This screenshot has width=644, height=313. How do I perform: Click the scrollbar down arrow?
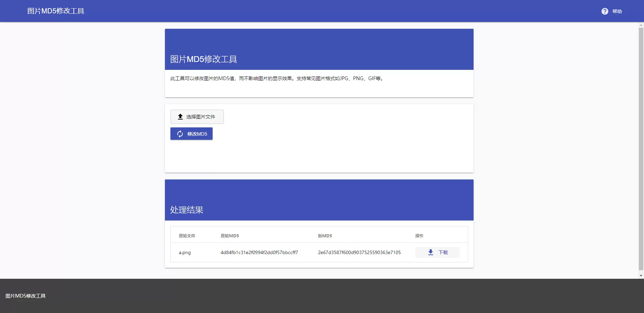(x=641, y=276)
